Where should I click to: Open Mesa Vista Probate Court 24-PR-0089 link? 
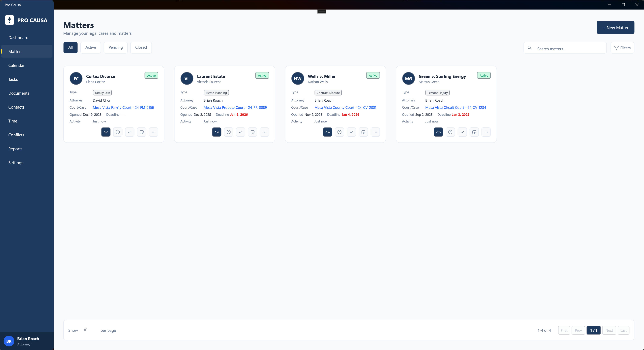click(x=235, y=107)
